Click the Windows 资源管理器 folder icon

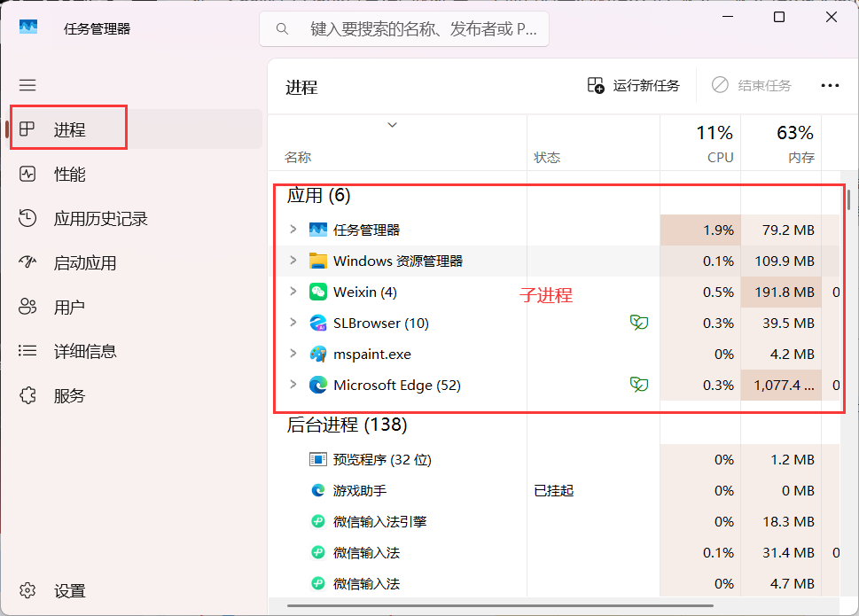317,261
